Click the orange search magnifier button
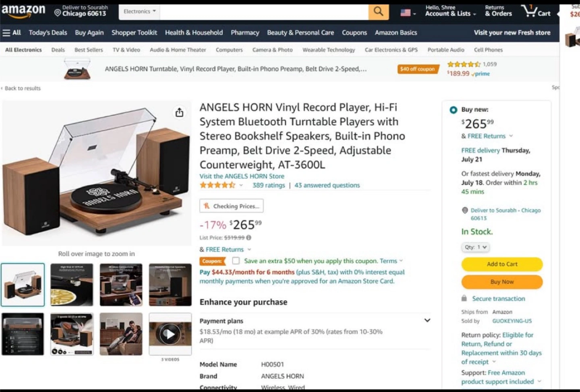 point(378,12)
